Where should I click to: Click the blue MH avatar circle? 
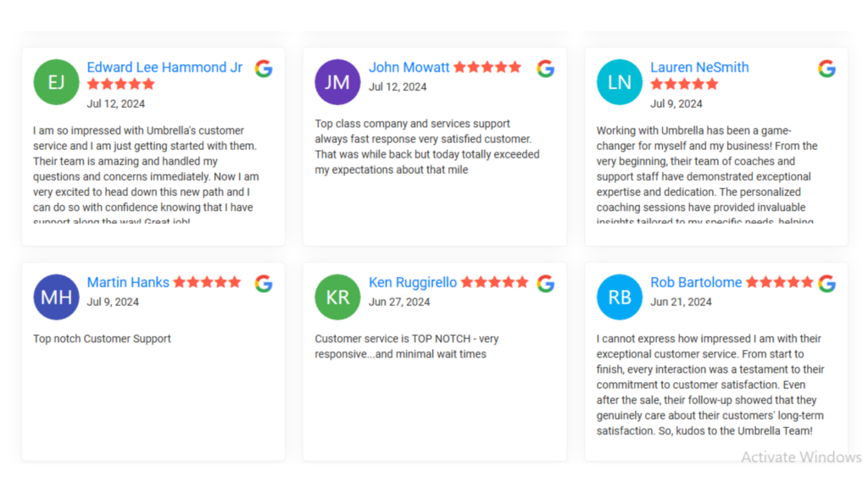56,297
